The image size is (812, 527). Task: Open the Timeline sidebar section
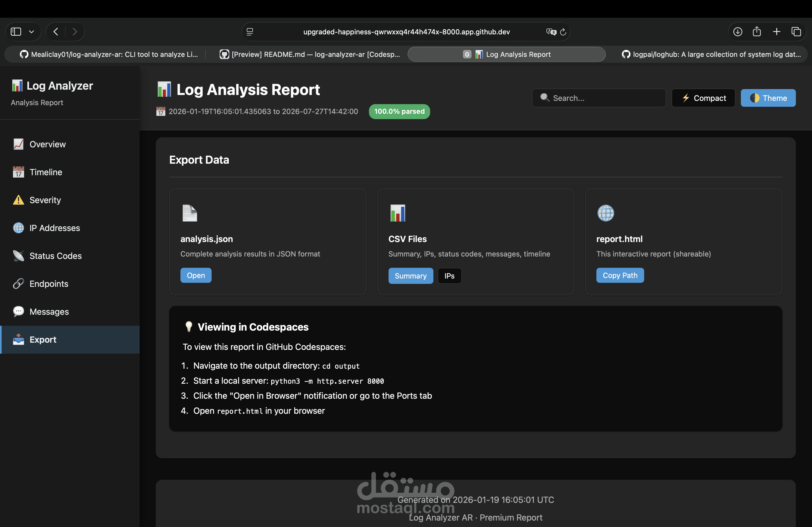click(x=46, y=172)
